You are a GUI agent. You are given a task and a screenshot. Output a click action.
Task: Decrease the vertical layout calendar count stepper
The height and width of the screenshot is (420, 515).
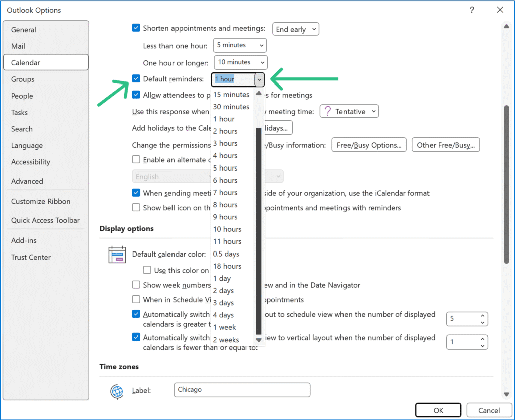tap(483, 345)
